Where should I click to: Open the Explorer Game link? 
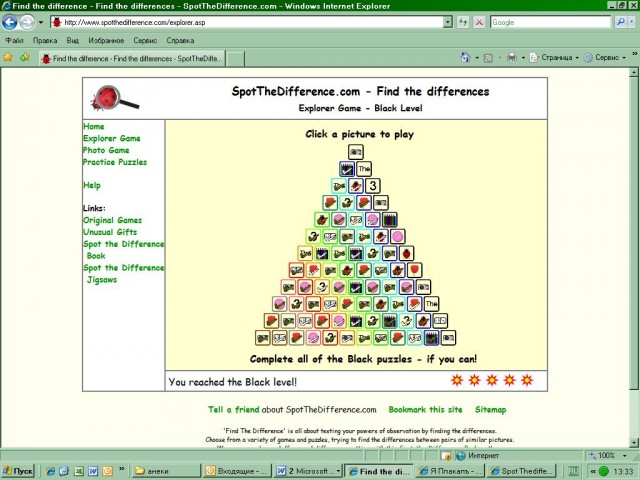pyautogui.click(x=112, y=138)
